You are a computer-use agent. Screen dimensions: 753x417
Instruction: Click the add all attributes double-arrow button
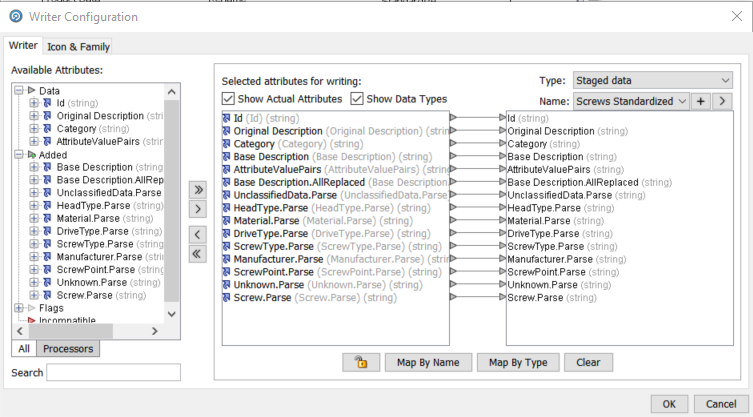point(197,188)
